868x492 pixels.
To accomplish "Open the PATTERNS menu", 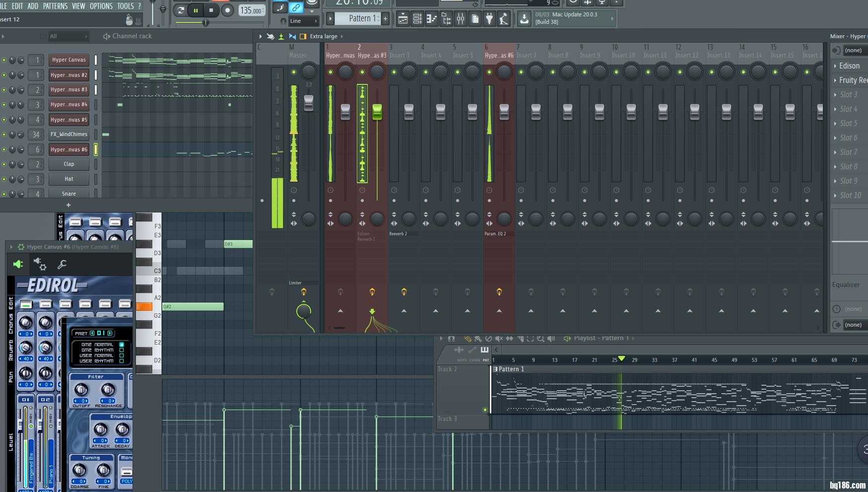I will (55, 6).
